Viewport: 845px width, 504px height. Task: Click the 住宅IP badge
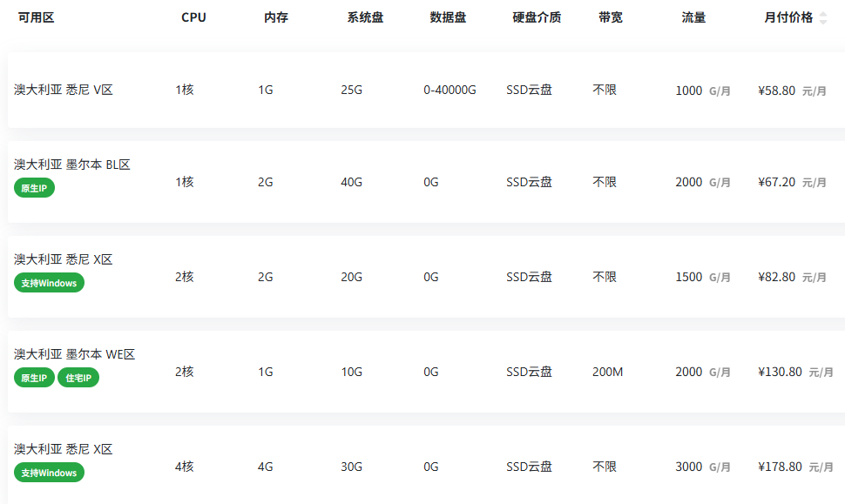click(x=78, y=378)
